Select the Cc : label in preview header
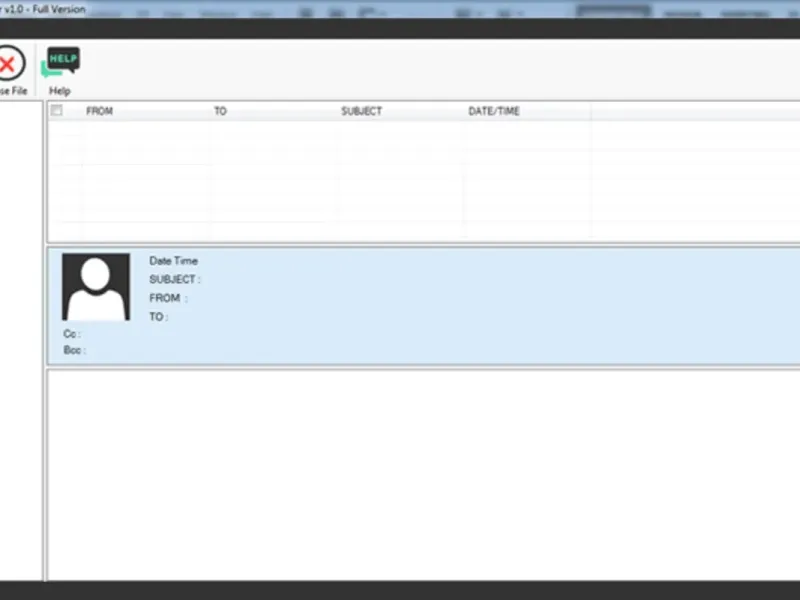Image resolution: width=800 pixels, height=600 pixels. point(72,334)
